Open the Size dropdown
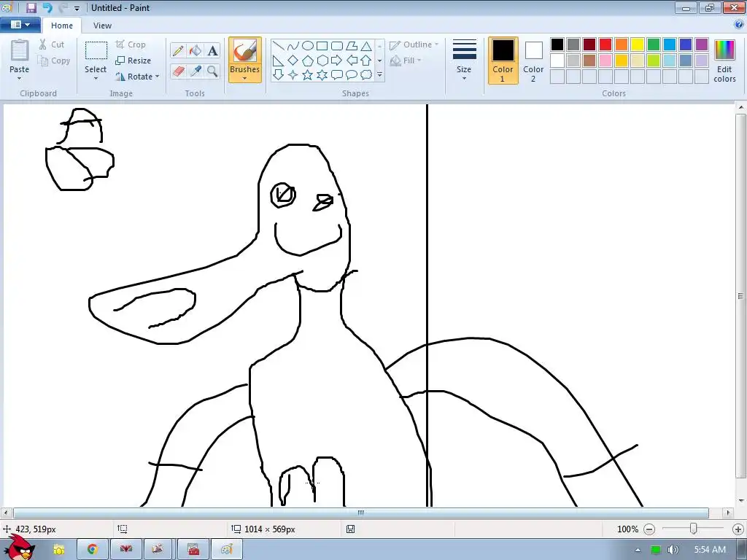 pyautogui.click(x=464, y=61)
